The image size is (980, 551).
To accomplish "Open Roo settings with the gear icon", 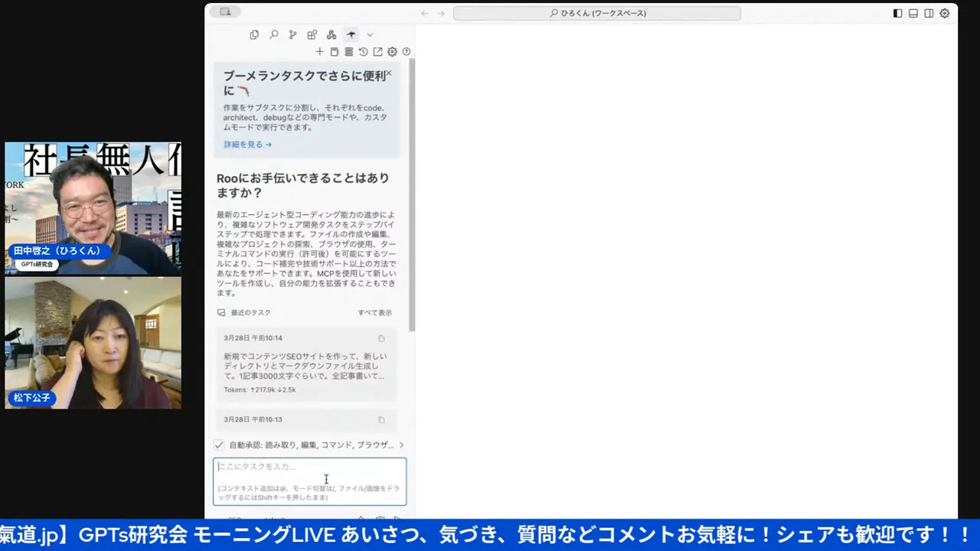I will pyautogui.click(x=392, y=51).
